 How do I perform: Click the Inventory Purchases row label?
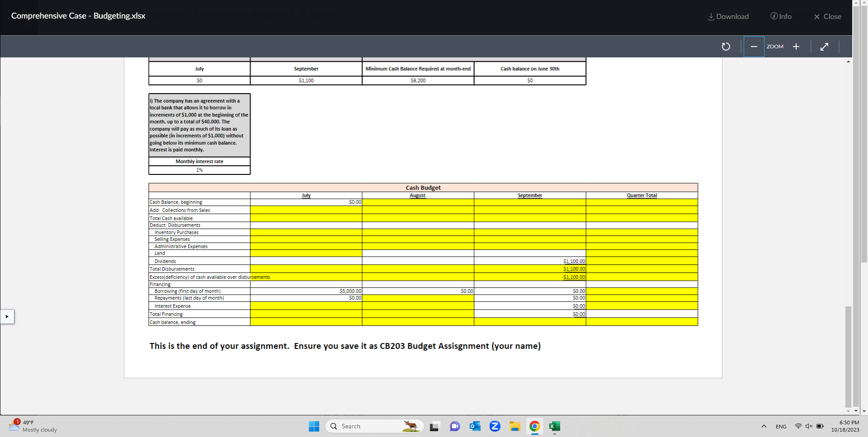176,232
